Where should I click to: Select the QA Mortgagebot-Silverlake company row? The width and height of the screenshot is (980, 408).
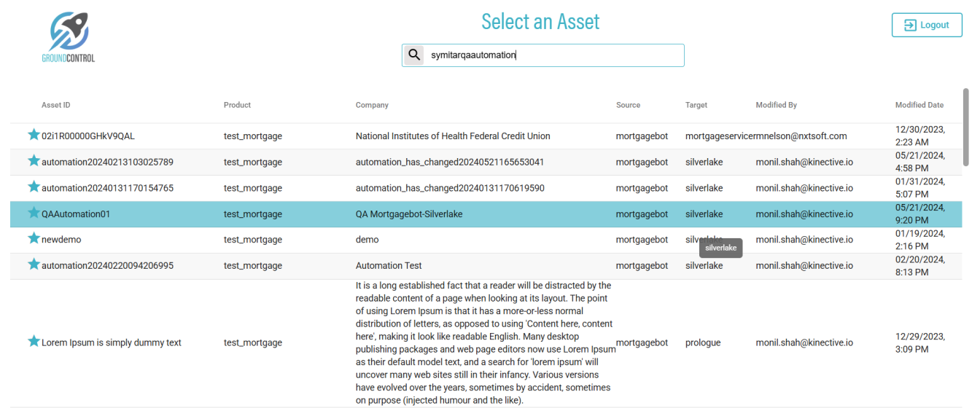409,214
